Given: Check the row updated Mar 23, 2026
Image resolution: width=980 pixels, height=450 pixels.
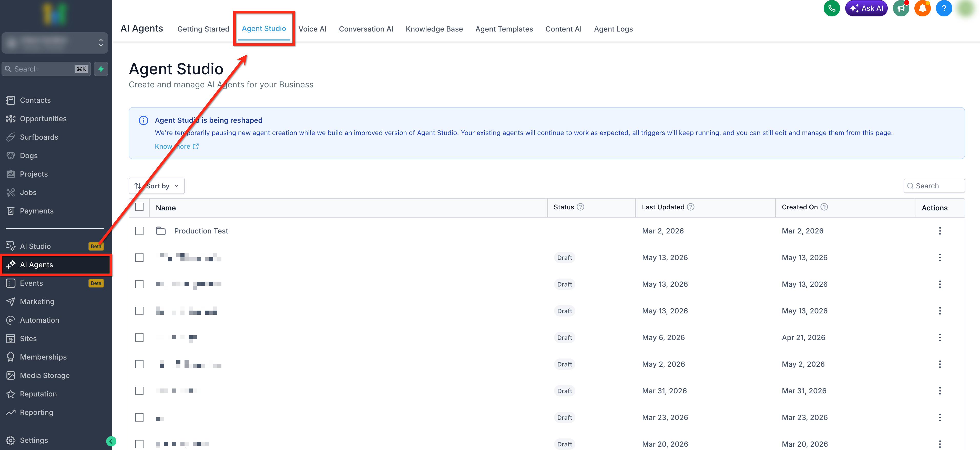Looking at the screenshot, I should click(x=140, y=418).
